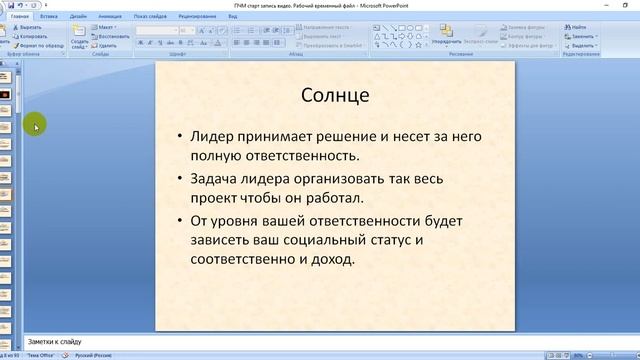Click the Русский (Россия) language indicator
Image resolution: width=640 pixels, height=360 pixels.
click(93, 356)
